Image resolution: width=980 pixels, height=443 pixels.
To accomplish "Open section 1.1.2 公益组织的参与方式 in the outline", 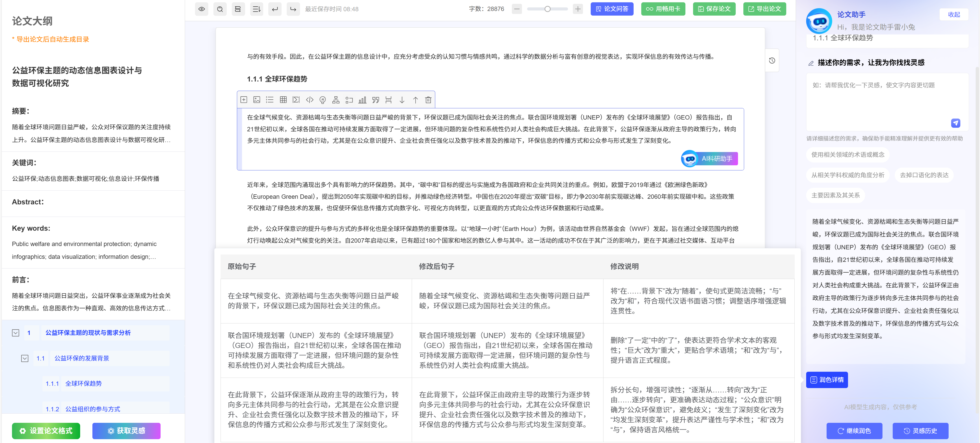I will pos(92,409).
